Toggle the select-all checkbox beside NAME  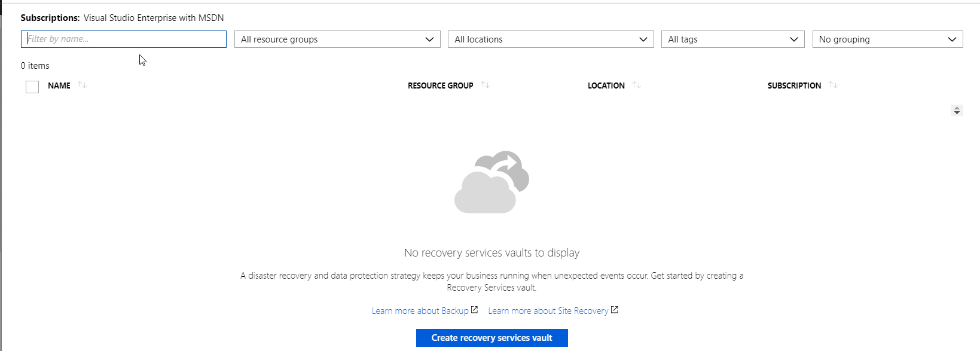pos(32,87)
